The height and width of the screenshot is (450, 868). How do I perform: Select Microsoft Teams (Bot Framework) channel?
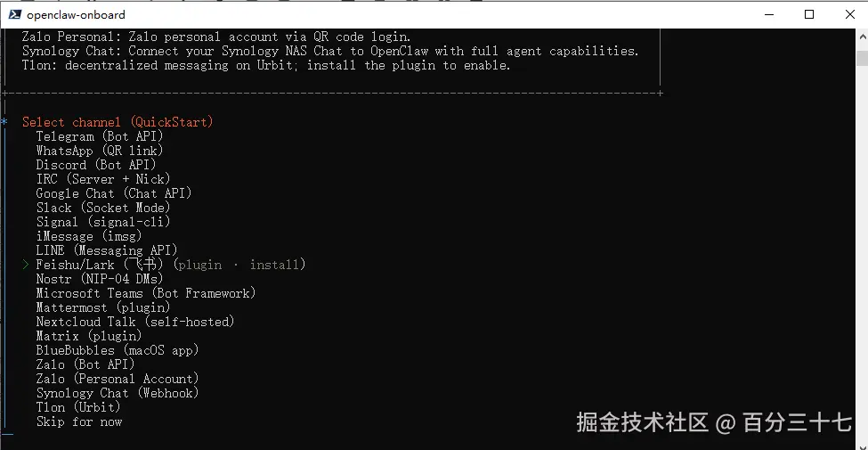[x=145, y=293]
